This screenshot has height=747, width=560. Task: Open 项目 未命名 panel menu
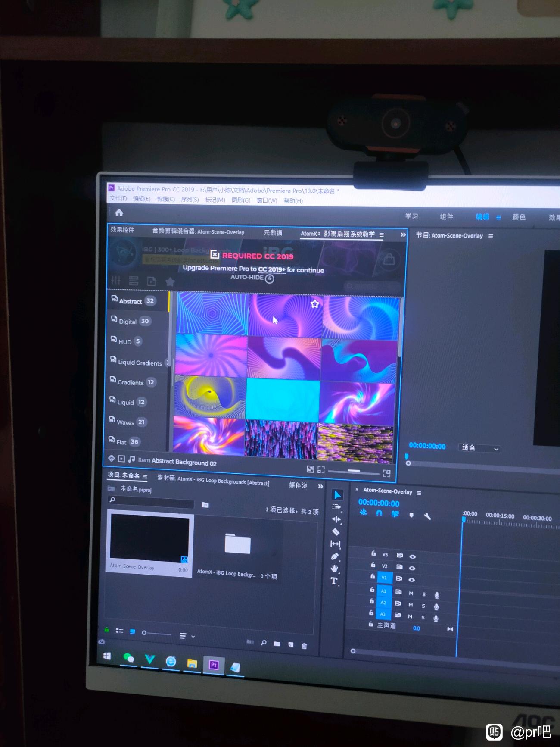[145, 477]
